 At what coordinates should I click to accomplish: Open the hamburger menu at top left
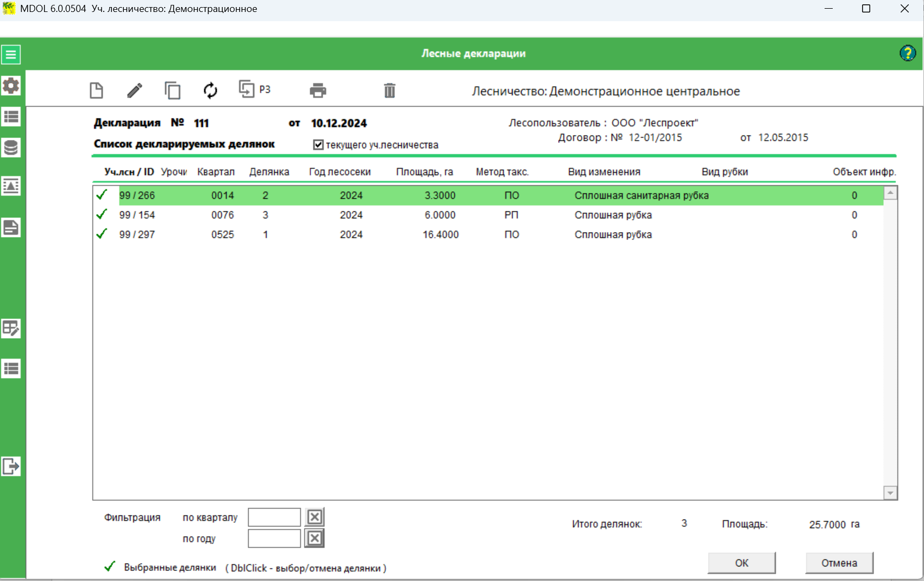(x=11, y=54)
